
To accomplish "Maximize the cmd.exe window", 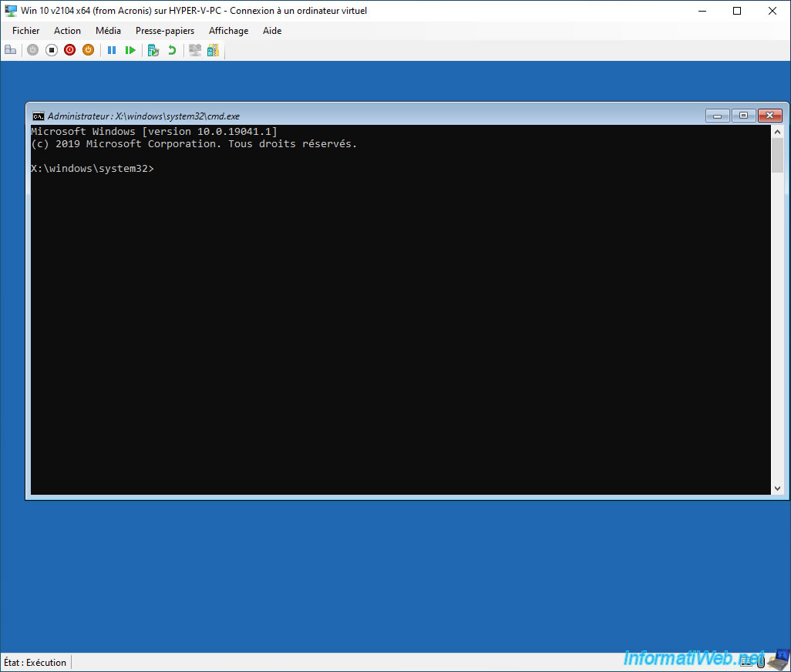I will click(743, 116).
